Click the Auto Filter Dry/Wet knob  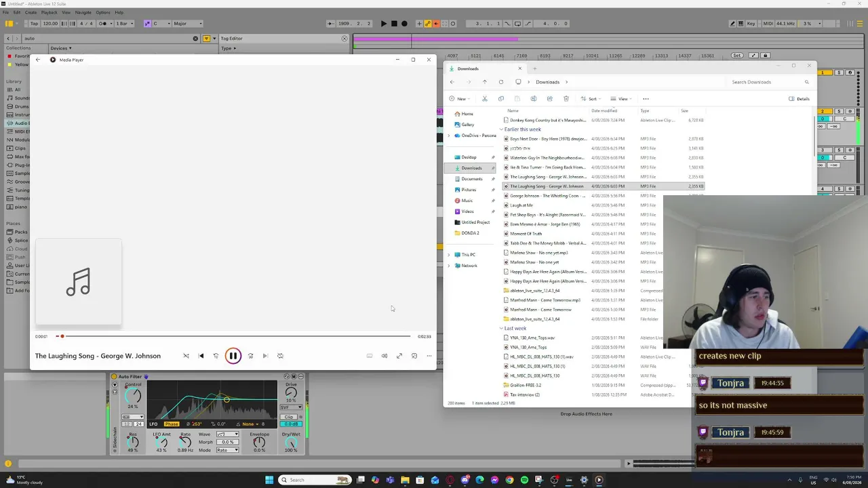[291, 443]
